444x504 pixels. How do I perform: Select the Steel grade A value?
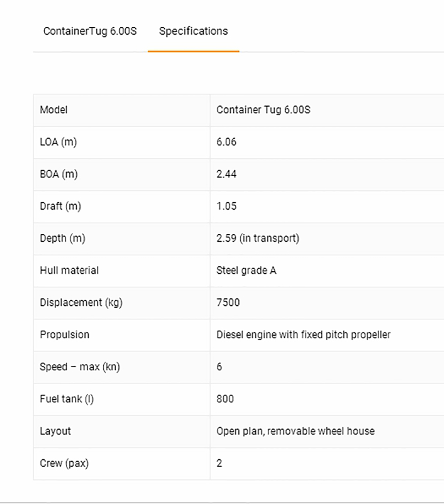tap(246, 271)
